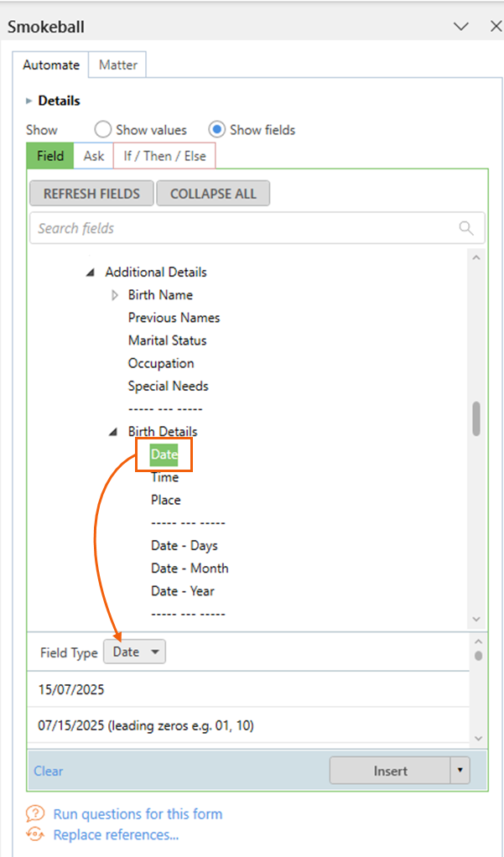This screenshot has height=857, width=504.
Task: Click the search magnifier icon
Action: (466, 228)
